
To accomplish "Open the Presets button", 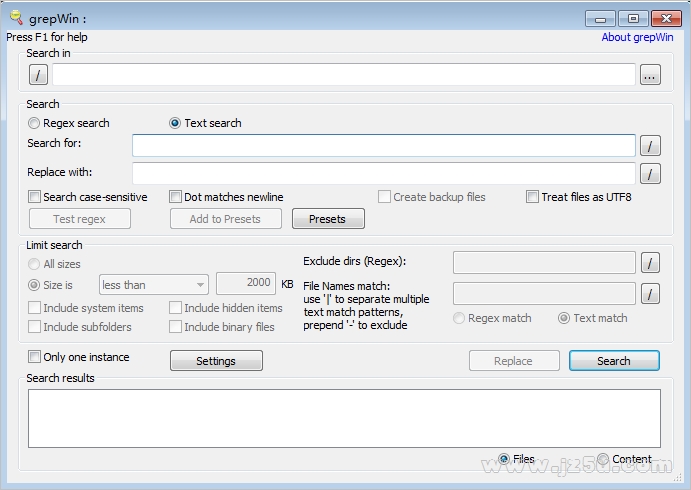I will [x=328, y=219].
